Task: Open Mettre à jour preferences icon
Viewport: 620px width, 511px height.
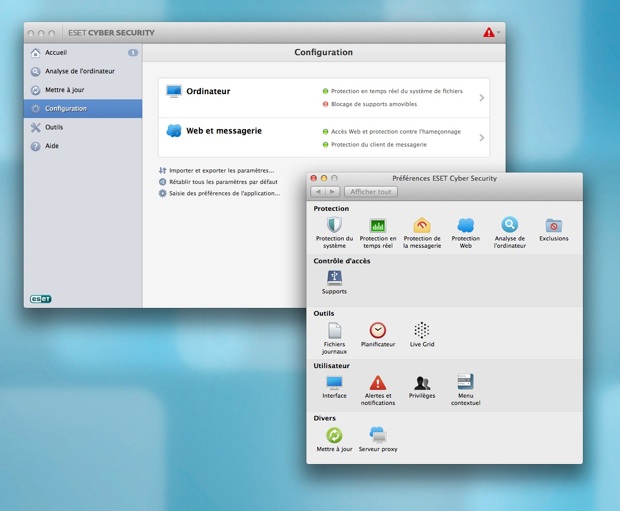Action: coord(335,435)
